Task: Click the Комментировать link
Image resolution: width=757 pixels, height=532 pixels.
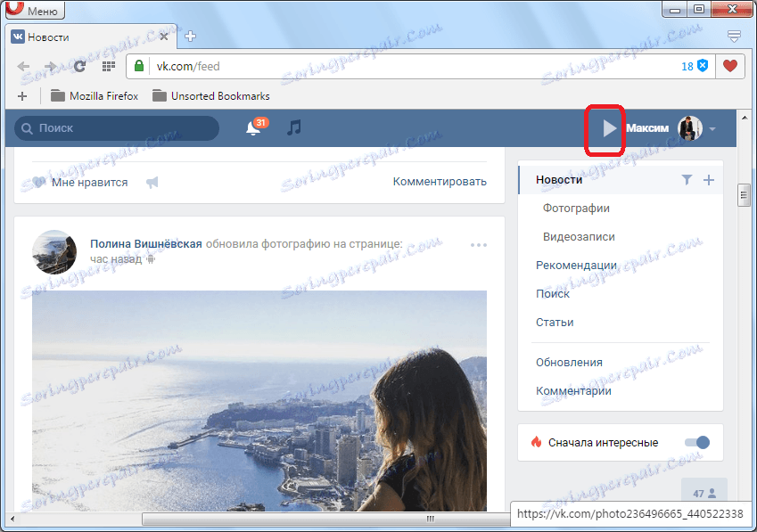Action: (x=440, y=180)
